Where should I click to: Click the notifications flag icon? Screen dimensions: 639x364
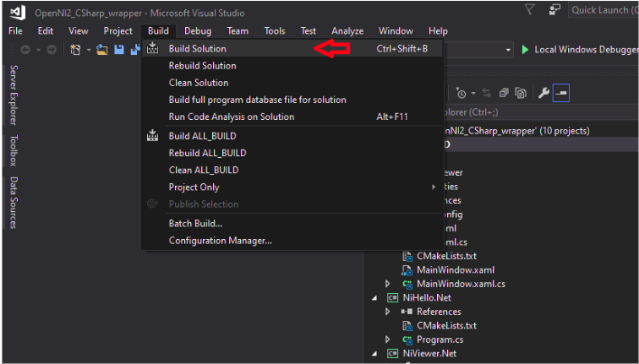(529, 9)
